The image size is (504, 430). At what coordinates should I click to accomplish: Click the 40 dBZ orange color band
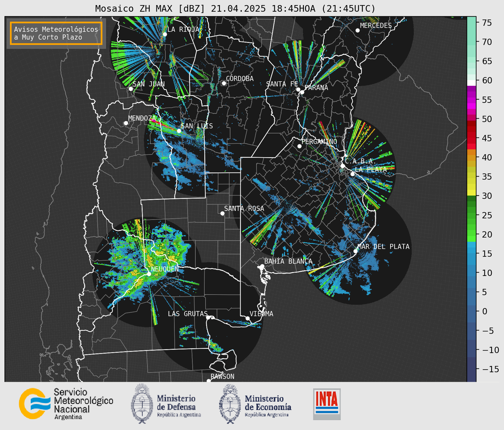(471, 157)
